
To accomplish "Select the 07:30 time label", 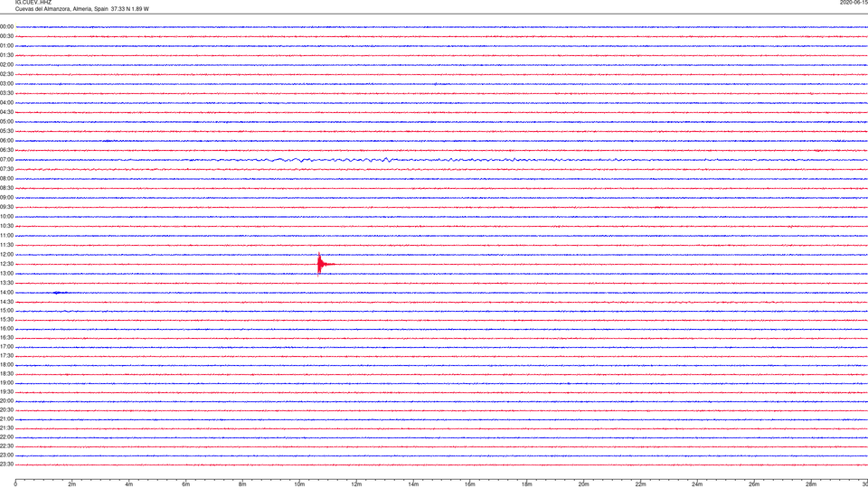I will (6, 169).
